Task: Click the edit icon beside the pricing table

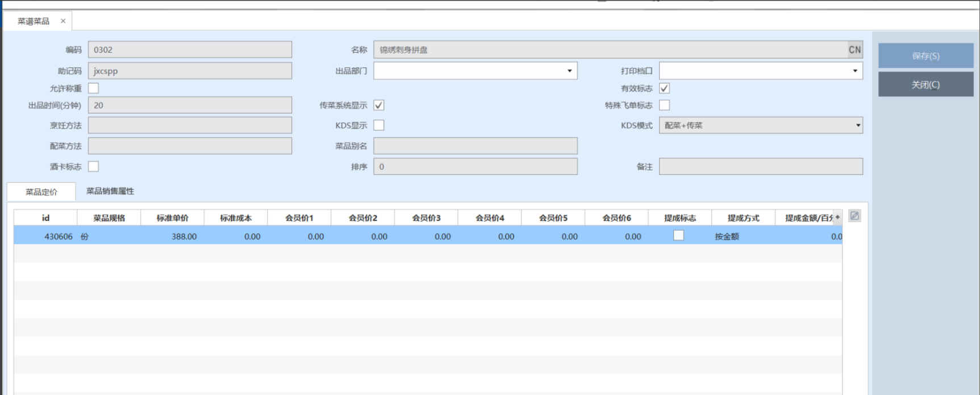Action: pyautogui.click(x=854, y=216)
